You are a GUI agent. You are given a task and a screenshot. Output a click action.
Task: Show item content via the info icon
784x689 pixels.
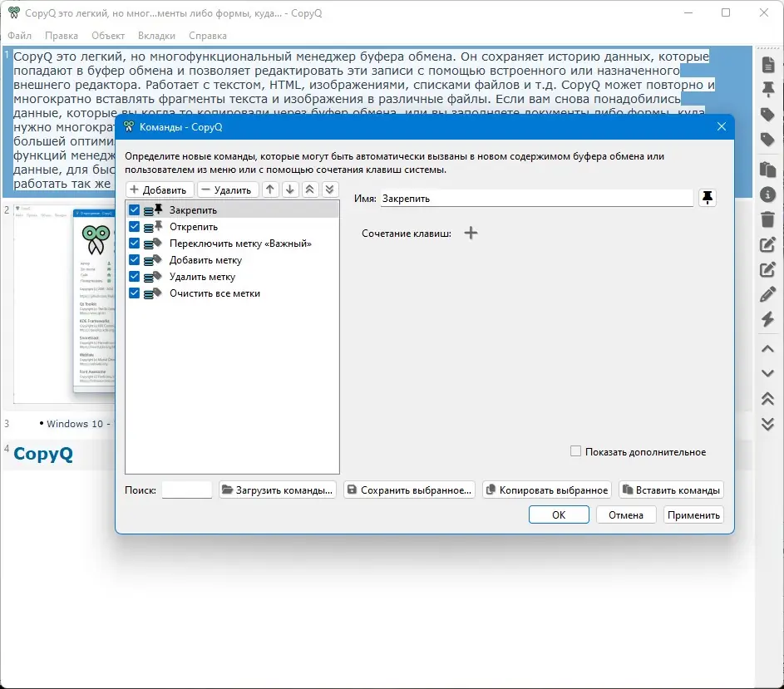click(x=768, y=194)
